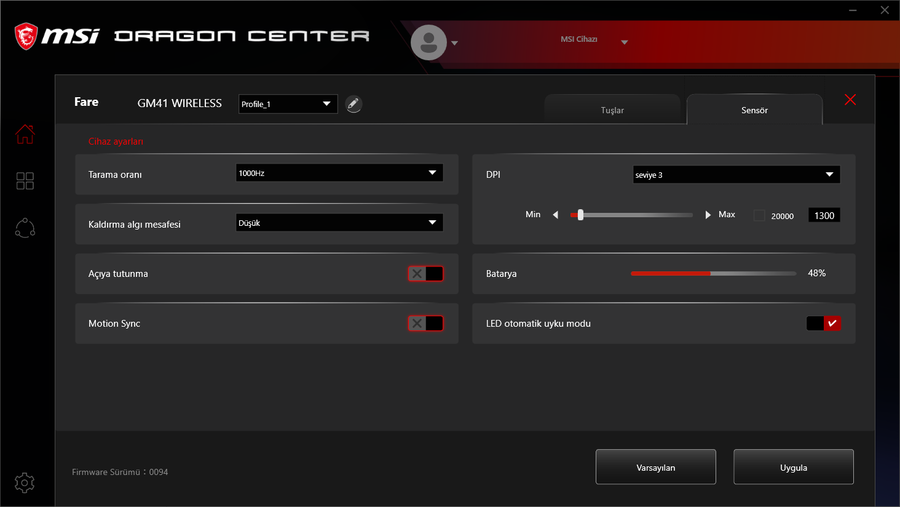Click the MSI dragon shield logo

(x=26, y=36)
